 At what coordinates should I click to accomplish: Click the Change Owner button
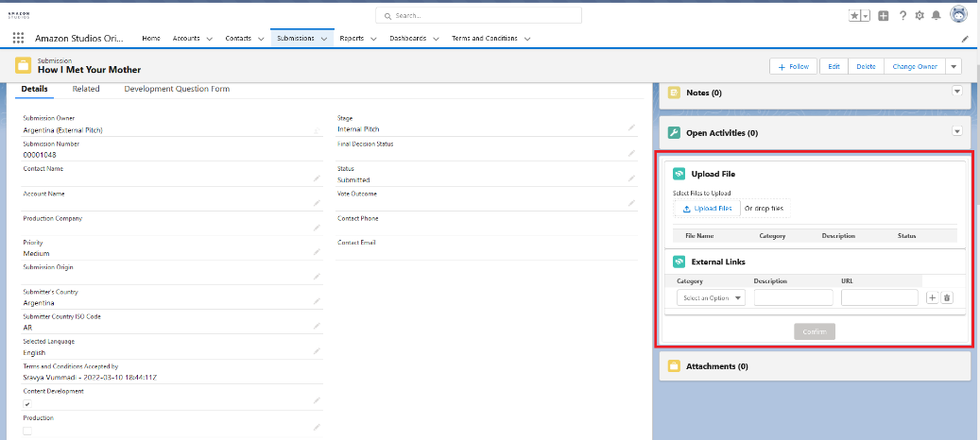[915, 66]
